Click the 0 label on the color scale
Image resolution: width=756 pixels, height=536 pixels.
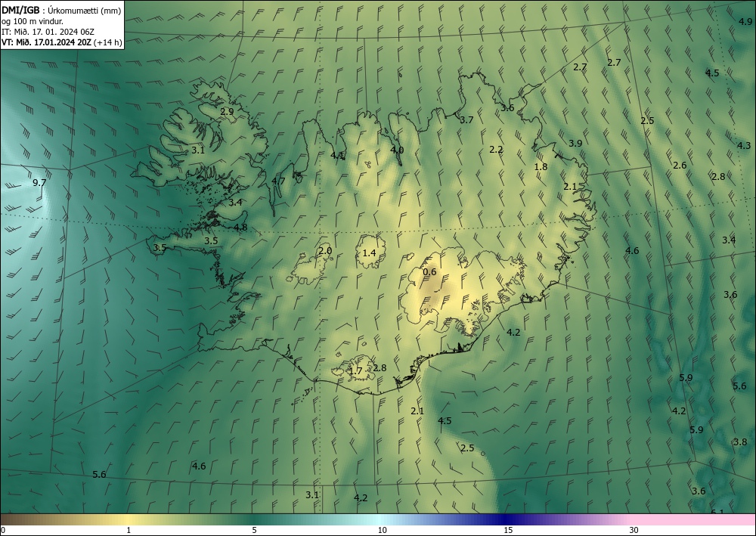3,530
